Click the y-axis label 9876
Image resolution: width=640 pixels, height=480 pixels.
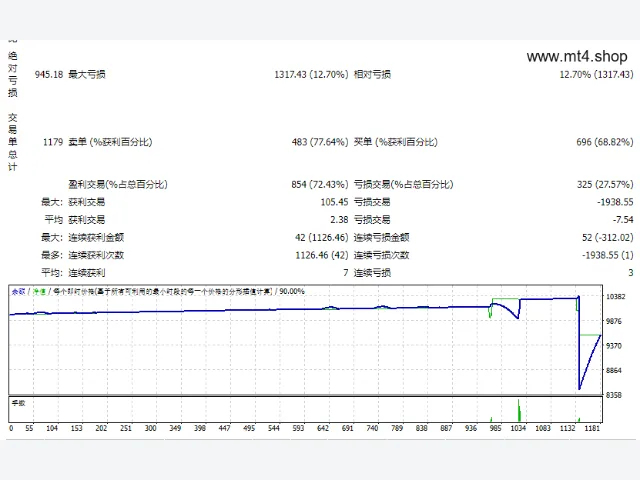(613, 321)
